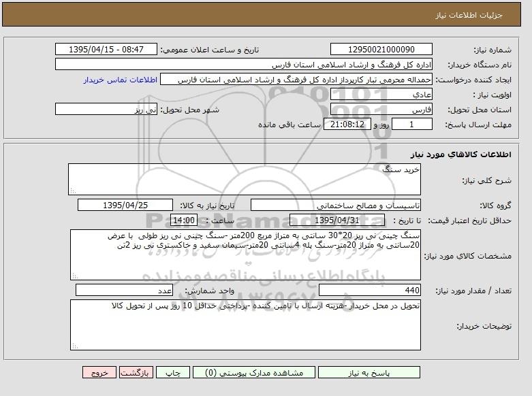Click the حداقل تاریخ اعتبار قیمت label
Viewport: 532px width, 396px height.
pos(469,220)
